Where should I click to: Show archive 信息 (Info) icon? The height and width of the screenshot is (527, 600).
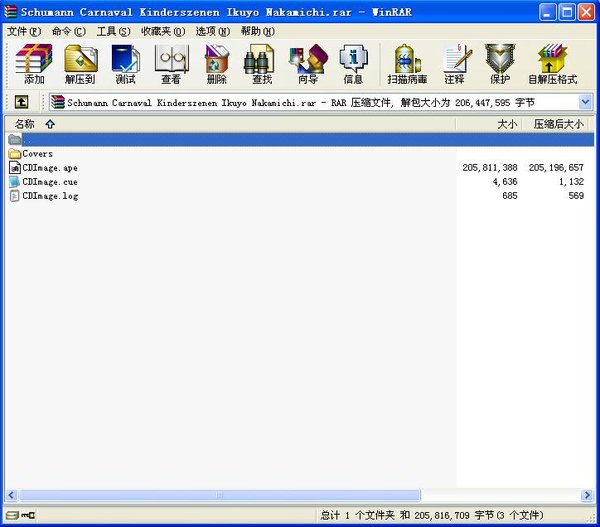(353, 59)
